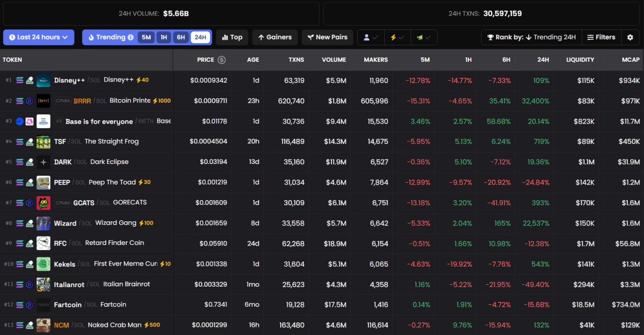
Task: Sort by the VOLUME column header
Action: (x=334, y=60)
